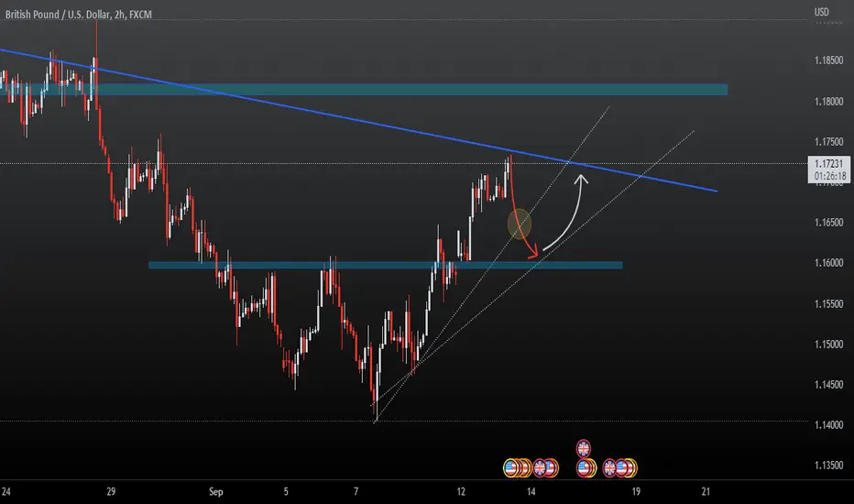
Task: Click the 1.13500 price scale label
Action: coord(829,466)
